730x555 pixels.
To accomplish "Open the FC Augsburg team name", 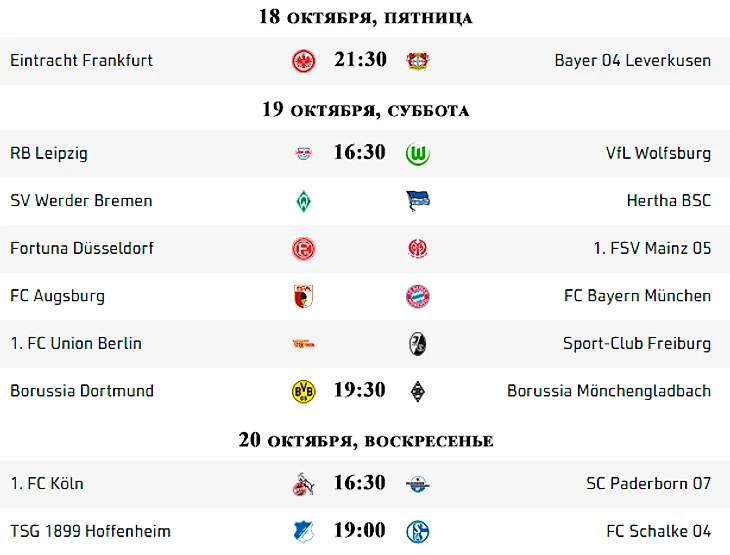I will click(x=58, y=296).
